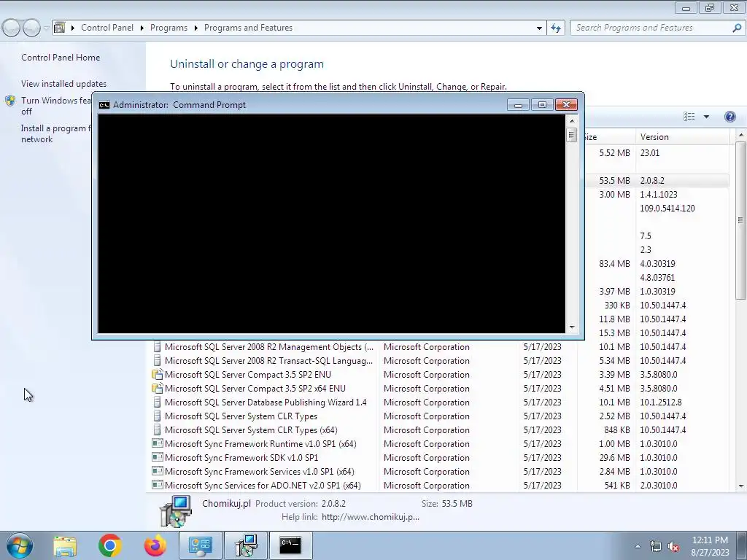Viewport: 747px width, 560px height.
Task: Click the Programs breadcrumb
Action: click(x=169, y=28)
